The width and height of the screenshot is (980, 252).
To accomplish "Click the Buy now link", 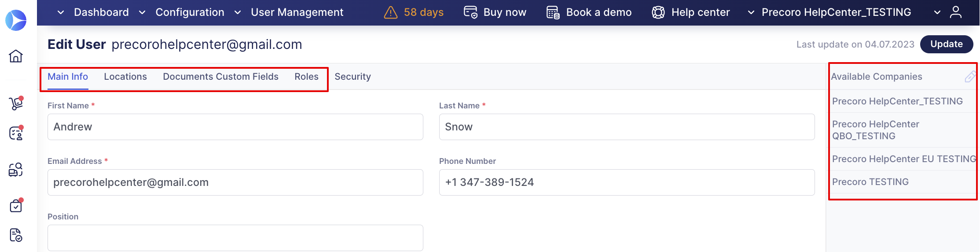I will click(x=495, y=12).
